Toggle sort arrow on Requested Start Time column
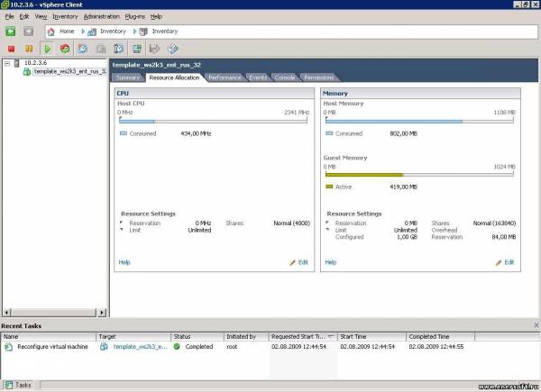The image size is (541, 392). tap(331, 336)
